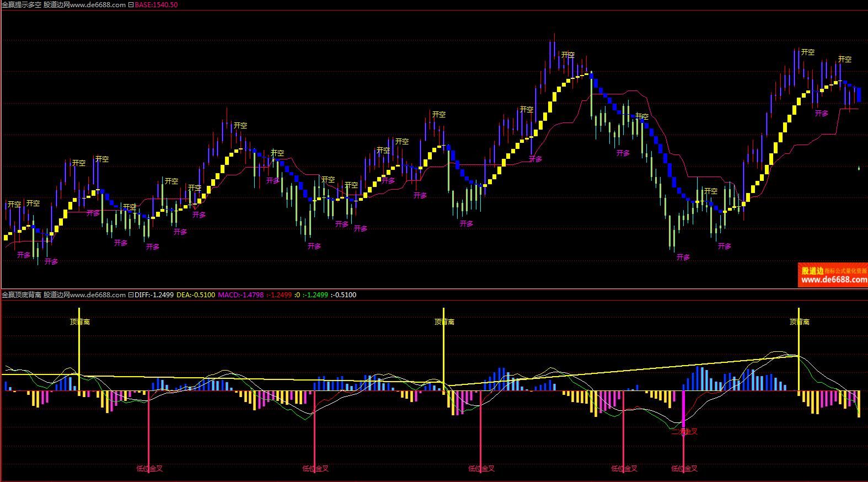Screen dimensions: 868x482
Task: Click the 二次金叉 signal label
Action: coord(684,432)
